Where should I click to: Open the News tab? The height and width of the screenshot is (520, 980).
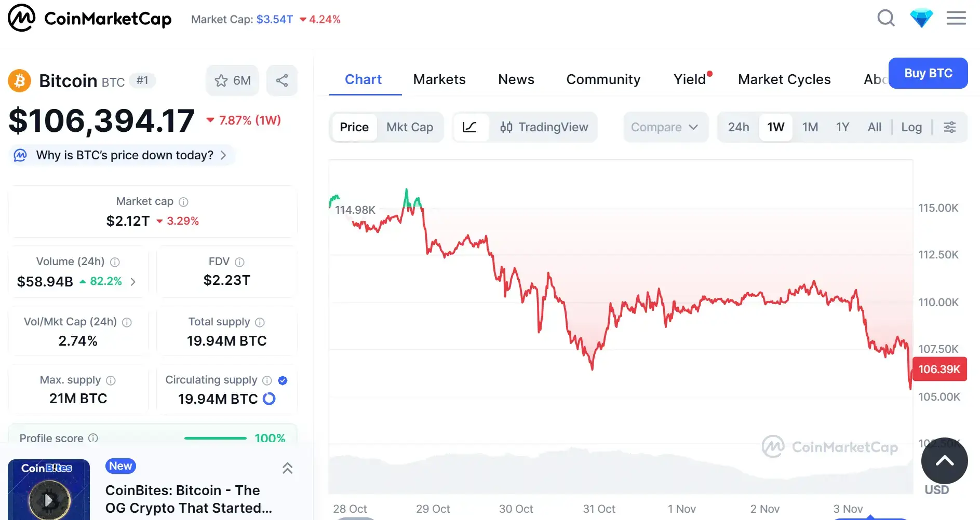click(x=516, y=79)
